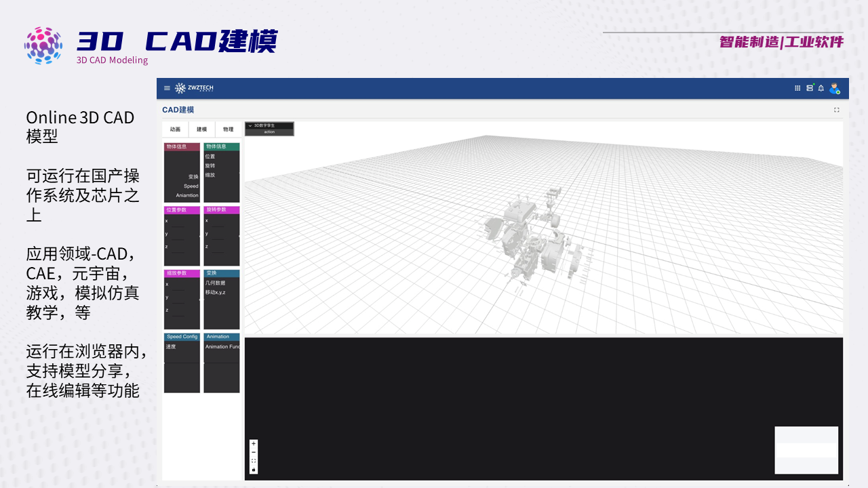The height and width of the screenshot is (488, 868).
Task: Switch to the 建模 tab
Action: [x=201, y=129]
